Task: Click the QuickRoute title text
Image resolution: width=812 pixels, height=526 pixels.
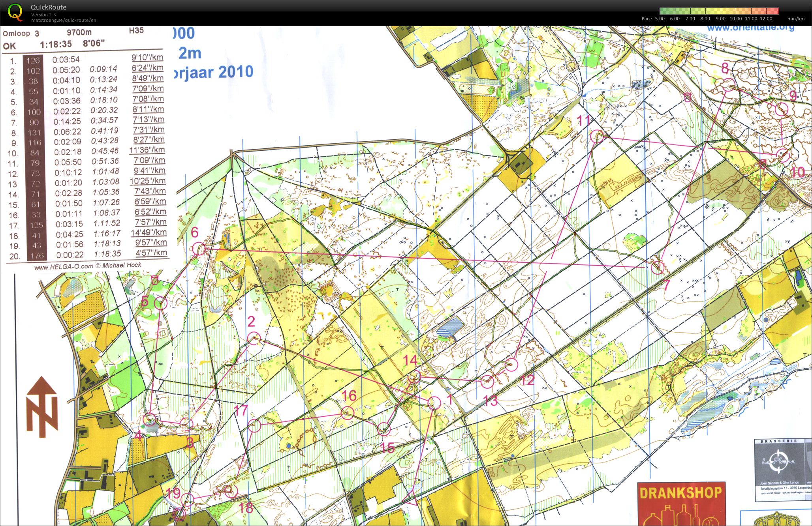Action: tap(49, 7)
